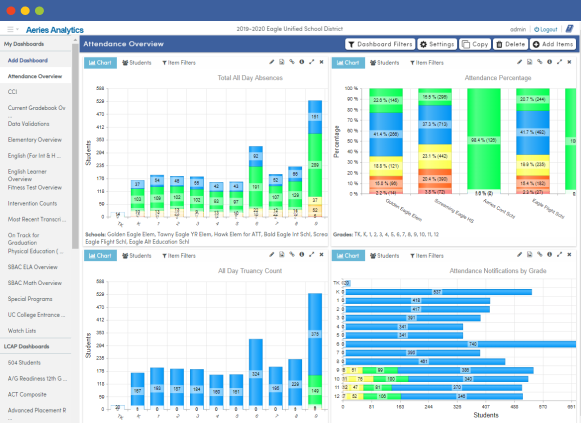Switch to Students tab in All Day Truancy Count

(x=137, y=256)
